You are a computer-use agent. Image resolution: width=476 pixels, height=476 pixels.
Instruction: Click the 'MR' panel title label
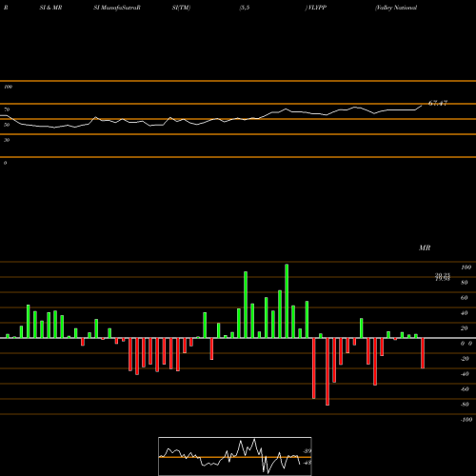(425, 248)
